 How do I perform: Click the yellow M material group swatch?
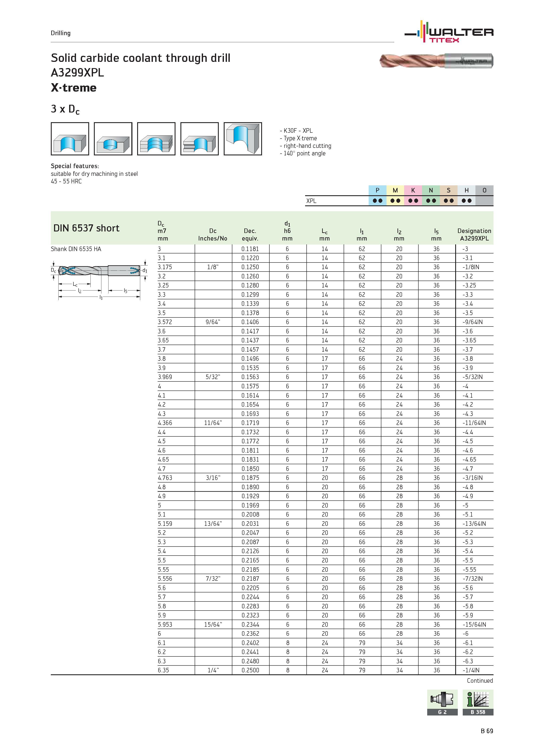tap(395, 190)
